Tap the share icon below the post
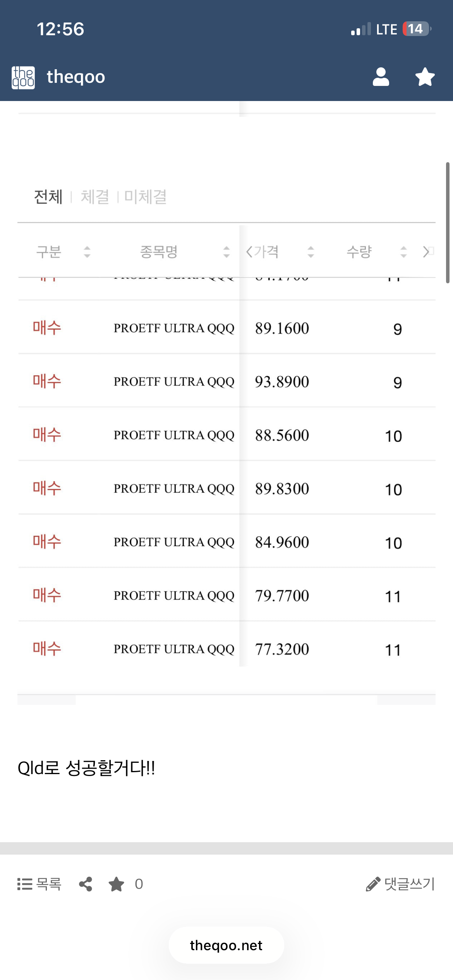 click(x=86, y=884)
